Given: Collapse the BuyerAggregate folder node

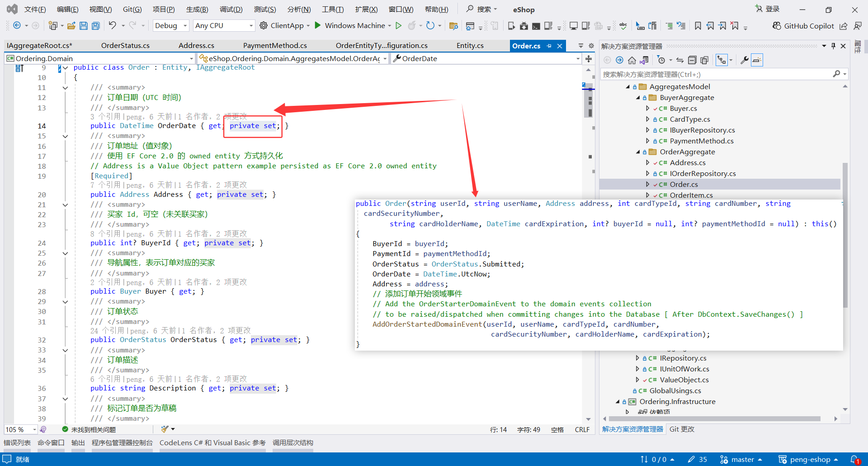Looking at the screenshot, I should pyautogui.click(x=638, y=98).
